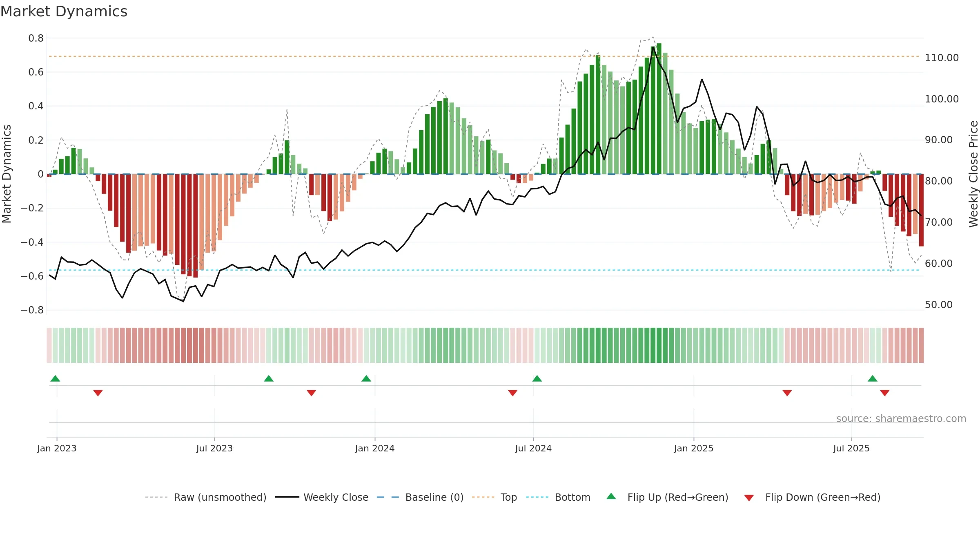980x551 pixels.
Task: Toggle the Flip Down (Green→Red) legend label
Action: [823, 498]
